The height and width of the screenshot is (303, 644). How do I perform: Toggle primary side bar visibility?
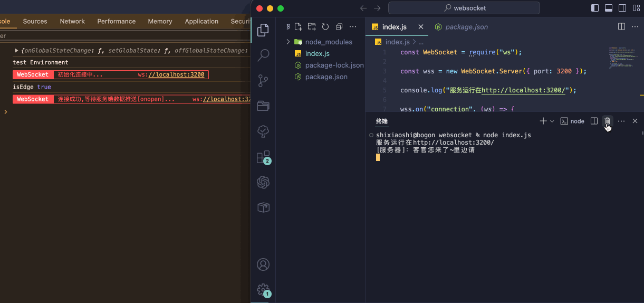[x=595, y=8]
